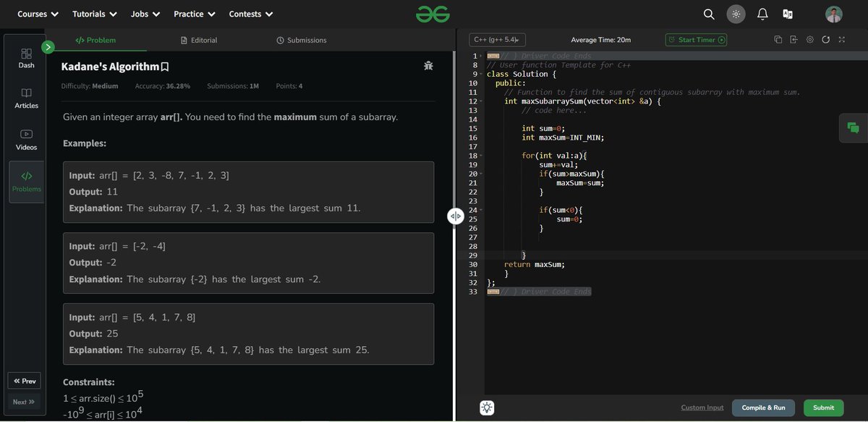This screenshot has width=868, height=422.
Task: Click the second example's Output: -2
Action: tap(93, 263)
